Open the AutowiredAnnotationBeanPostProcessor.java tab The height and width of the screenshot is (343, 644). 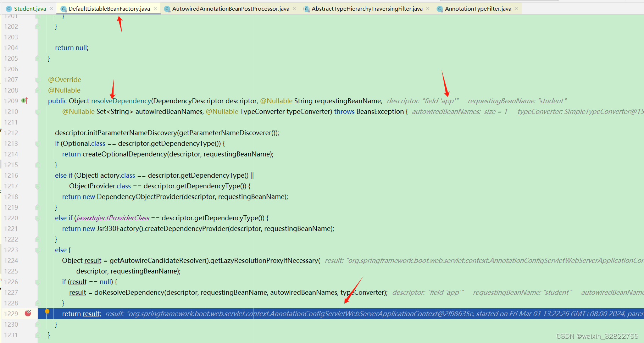click(231, 9)
